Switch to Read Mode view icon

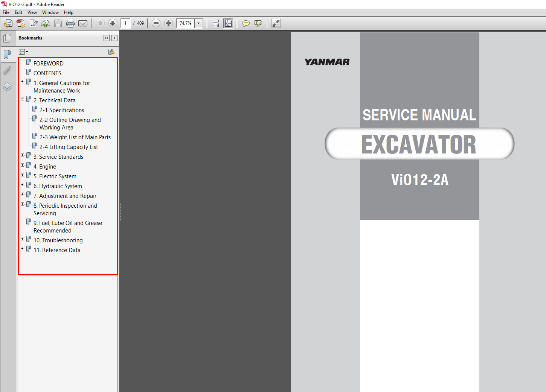pyautogui.click(x=276, y=23)
